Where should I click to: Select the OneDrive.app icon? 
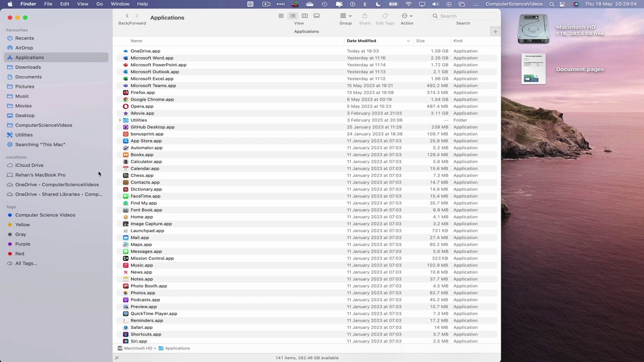click(126, 51)
